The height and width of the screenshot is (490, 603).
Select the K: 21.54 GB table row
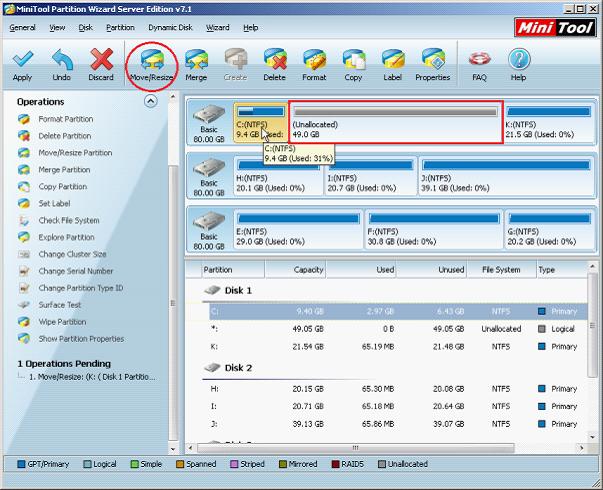(x=398, y=347)
